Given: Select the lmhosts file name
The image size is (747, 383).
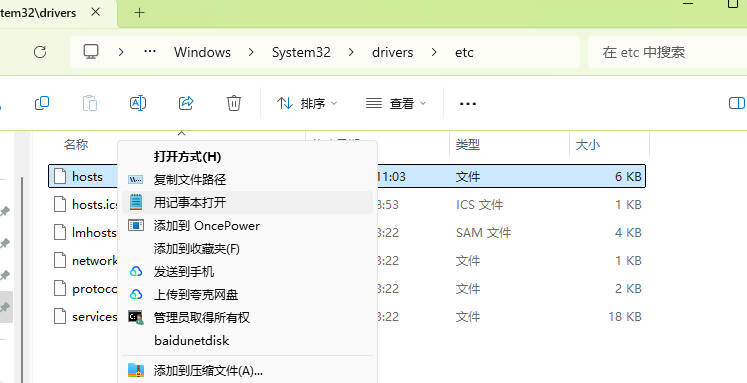Looking at the screenshot, I should [x=94, y=232].
